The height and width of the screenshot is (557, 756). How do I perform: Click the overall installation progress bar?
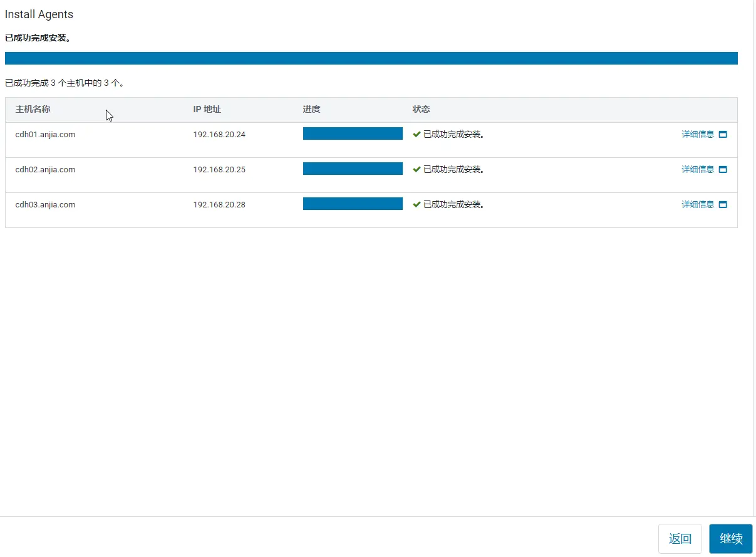tap(371, 58)
